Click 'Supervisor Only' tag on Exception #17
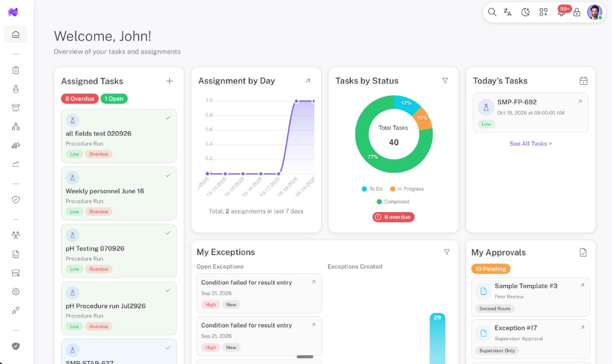612x364 pixels. pyautogui.click(x=497, y=350)
